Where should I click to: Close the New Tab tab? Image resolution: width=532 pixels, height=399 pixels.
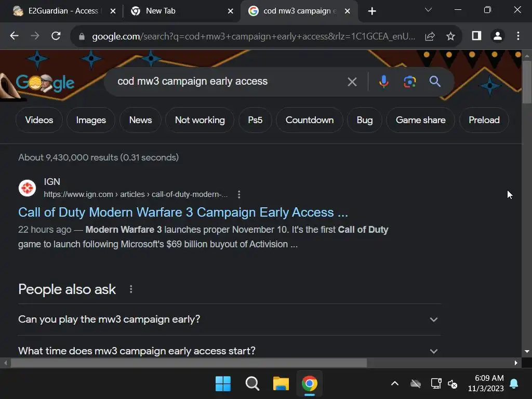(x=230, y=11)
